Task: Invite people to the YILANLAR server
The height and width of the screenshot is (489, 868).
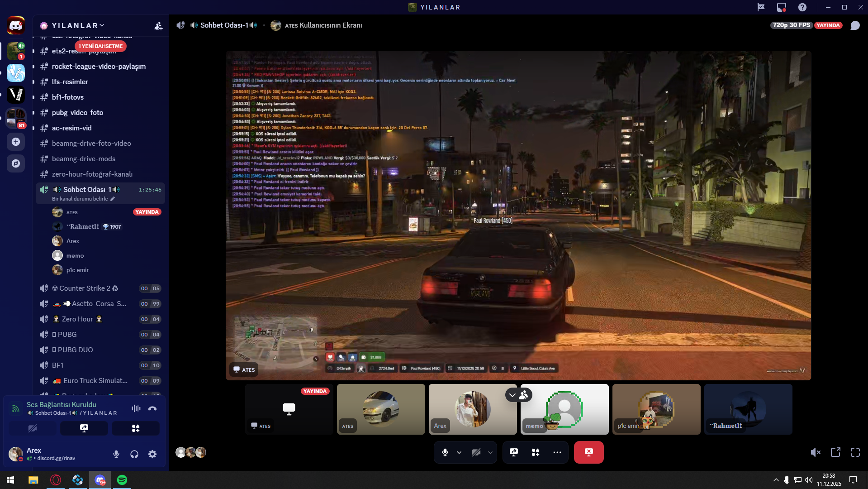Action: 158,26
